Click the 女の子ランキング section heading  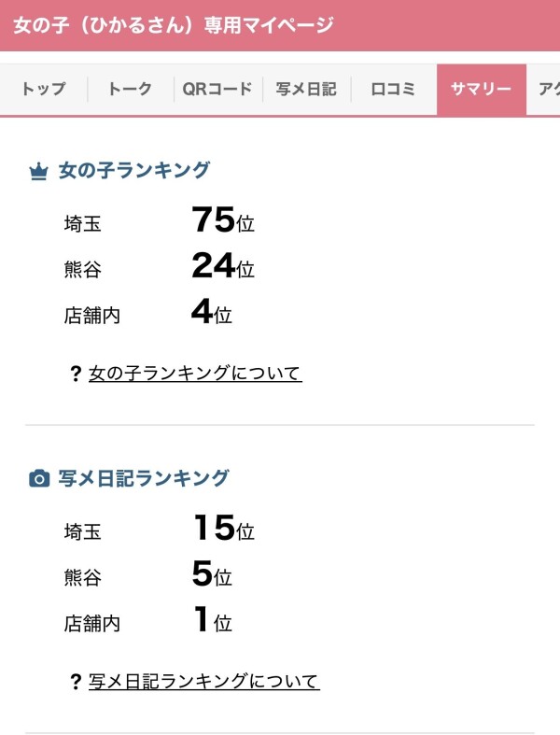pyautogui.click(x=134, y=170)
